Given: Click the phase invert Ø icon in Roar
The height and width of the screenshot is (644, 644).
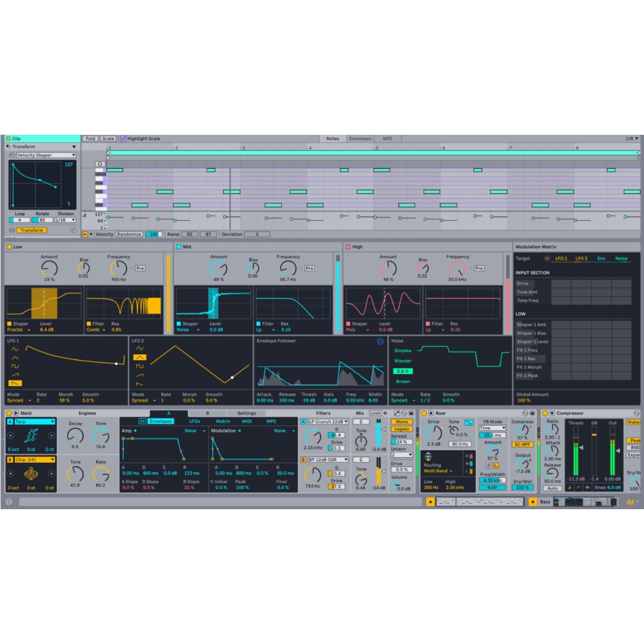Looking at the screenshot, I should click(489, 465).
